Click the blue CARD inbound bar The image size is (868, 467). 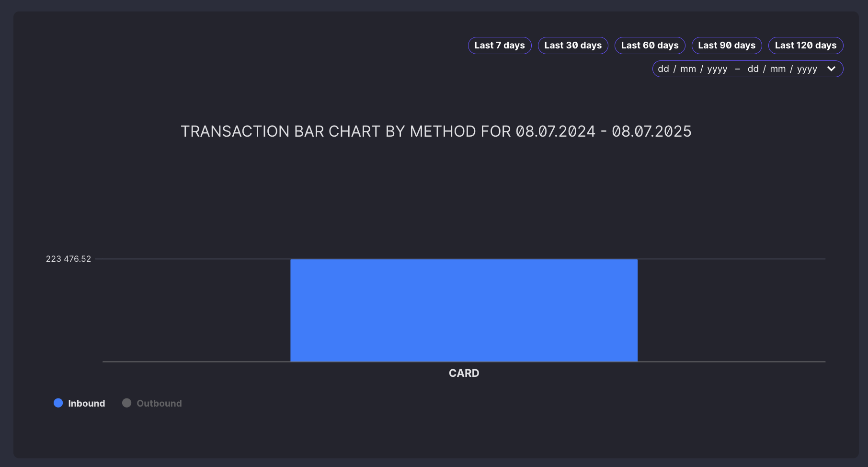tap(464, 310)
